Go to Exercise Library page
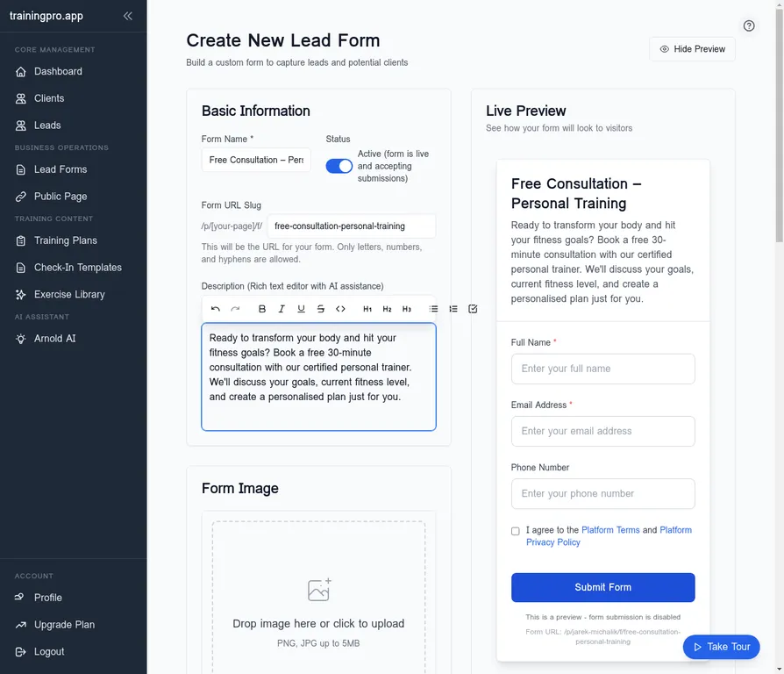Viewport: 784px width, 674px height. [69, 294]
